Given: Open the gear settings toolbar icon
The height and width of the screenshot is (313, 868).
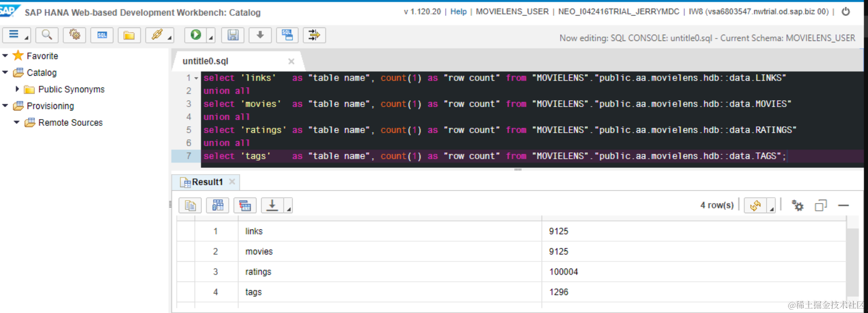Looking at the screenshot, I should pyautogui.click(x=74, y=35).
